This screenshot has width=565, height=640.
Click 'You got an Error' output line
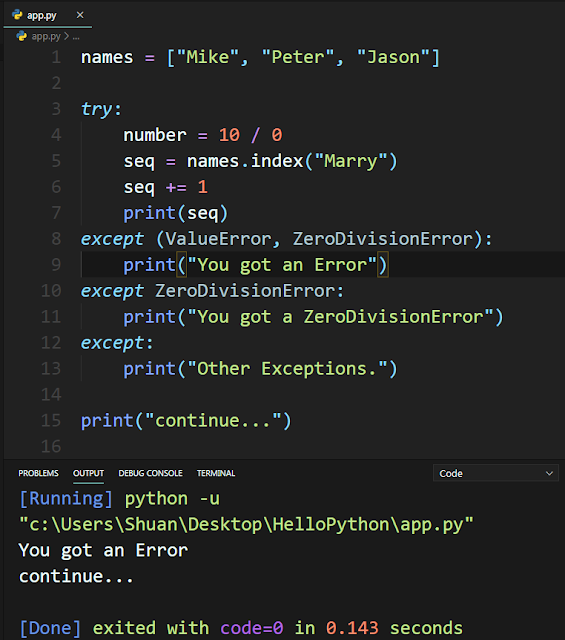(103, 550)
